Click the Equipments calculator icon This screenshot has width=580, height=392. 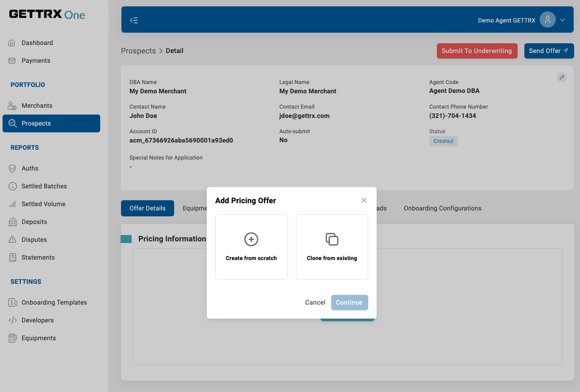click(13, 338)
